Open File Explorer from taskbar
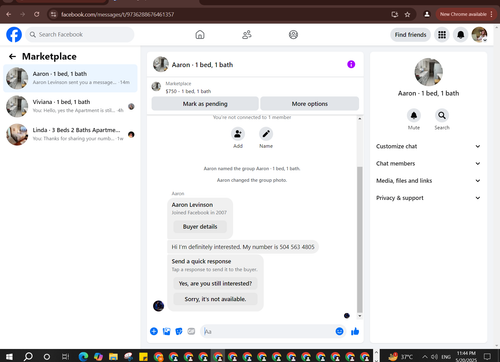Viewport: 500px width, 362px height. point(113,357)
